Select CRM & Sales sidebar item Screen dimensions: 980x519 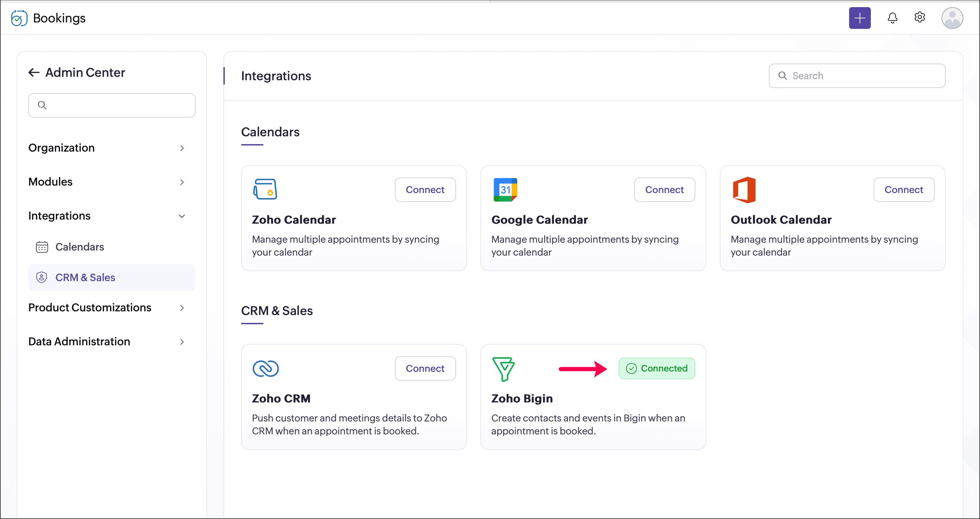click(x=85, y=277)
